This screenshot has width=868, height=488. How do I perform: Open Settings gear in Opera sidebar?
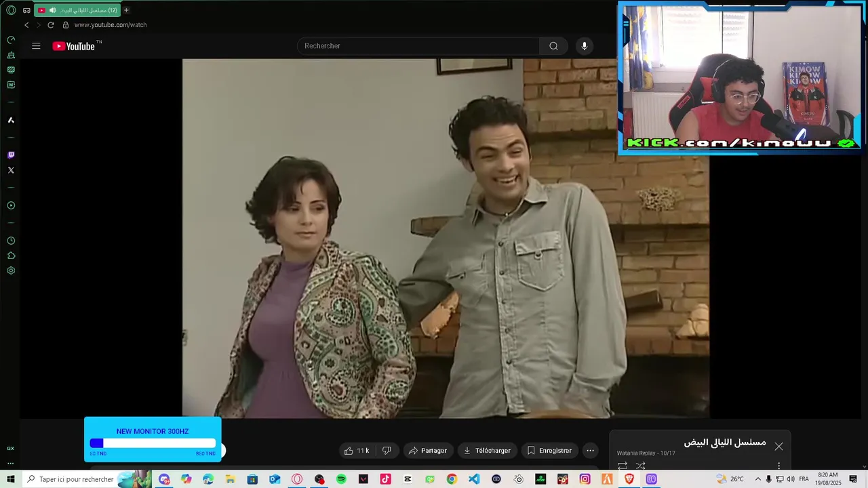point(11,270)
